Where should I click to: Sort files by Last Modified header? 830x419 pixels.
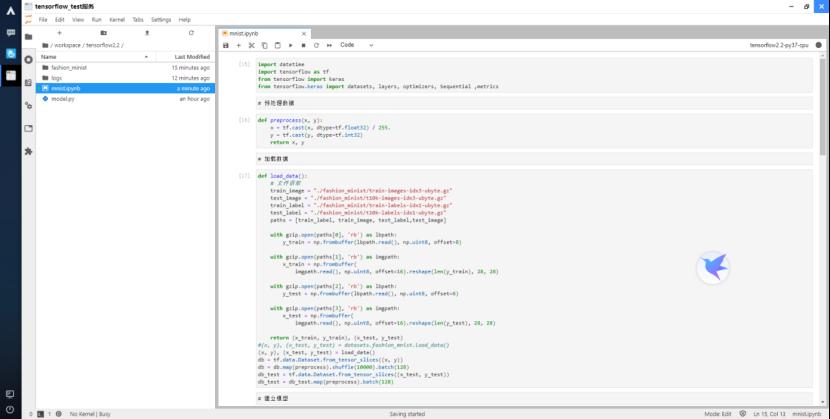pyautogui.click(x=185, y=57)
